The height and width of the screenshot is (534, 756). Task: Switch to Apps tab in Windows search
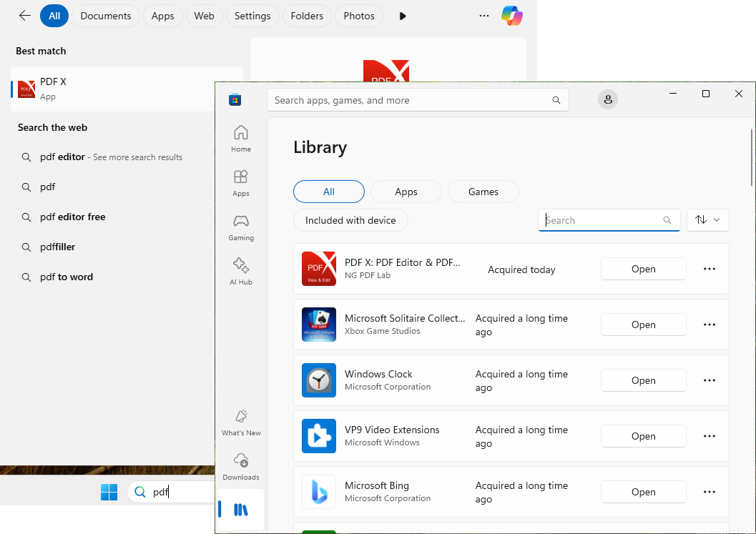point(162,16)
